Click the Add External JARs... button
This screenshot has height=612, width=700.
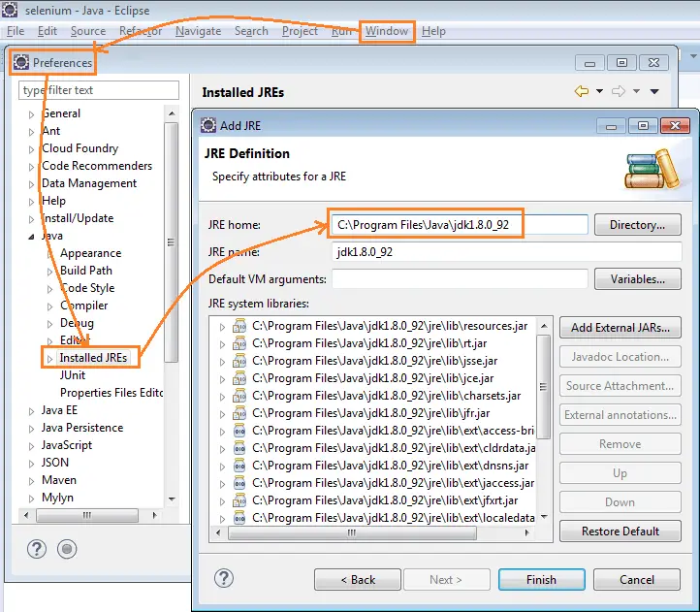coord(620,328)
